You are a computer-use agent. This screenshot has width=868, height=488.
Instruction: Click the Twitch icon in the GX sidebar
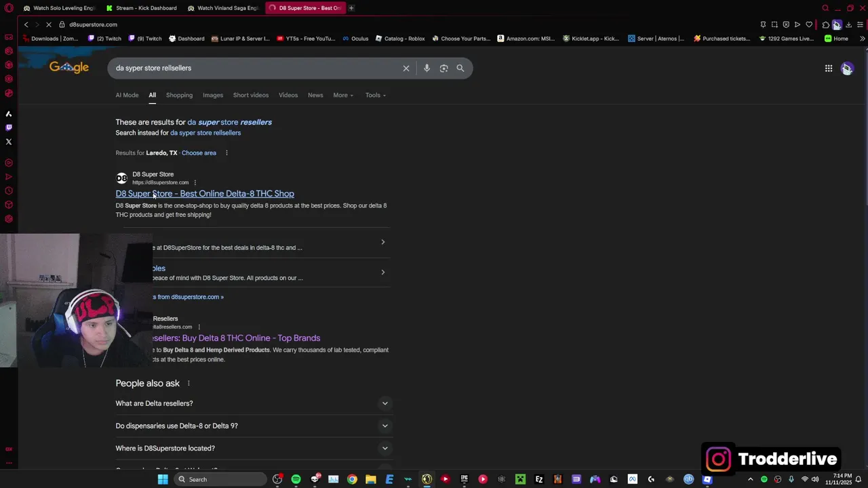pyautogui.click(x=9, y=127)
